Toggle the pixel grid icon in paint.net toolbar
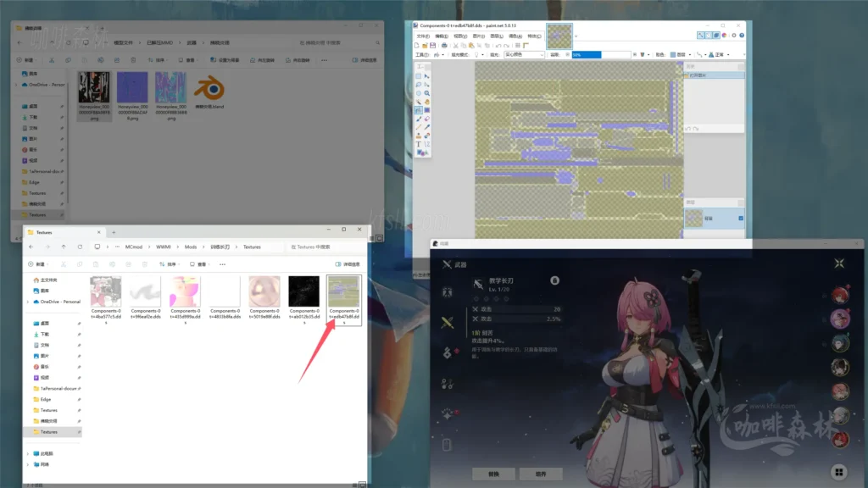868x488 pixels. point(517,46)
